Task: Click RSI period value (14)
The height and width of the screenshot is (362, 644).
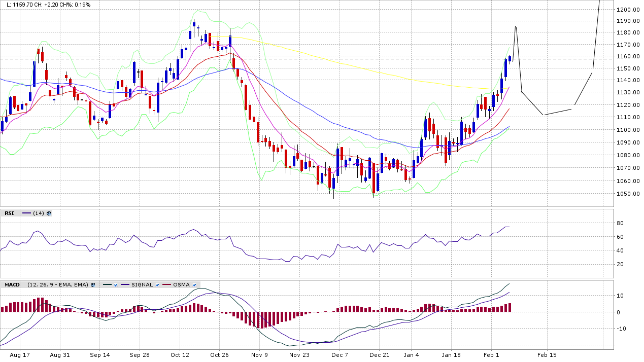Action: point(39,213)
